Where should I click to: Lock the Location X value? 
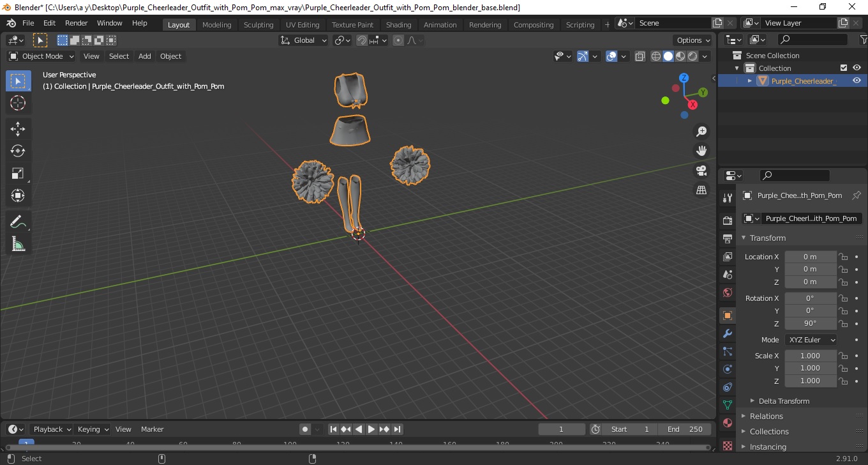tap(843, 257)
